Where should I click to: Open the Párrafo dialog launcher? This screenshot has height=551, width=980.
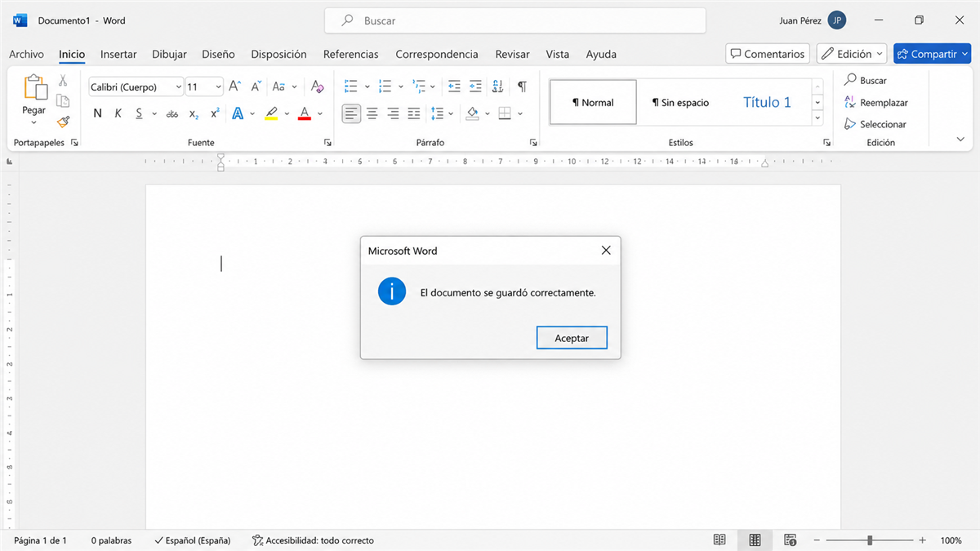tap(533, 142)
